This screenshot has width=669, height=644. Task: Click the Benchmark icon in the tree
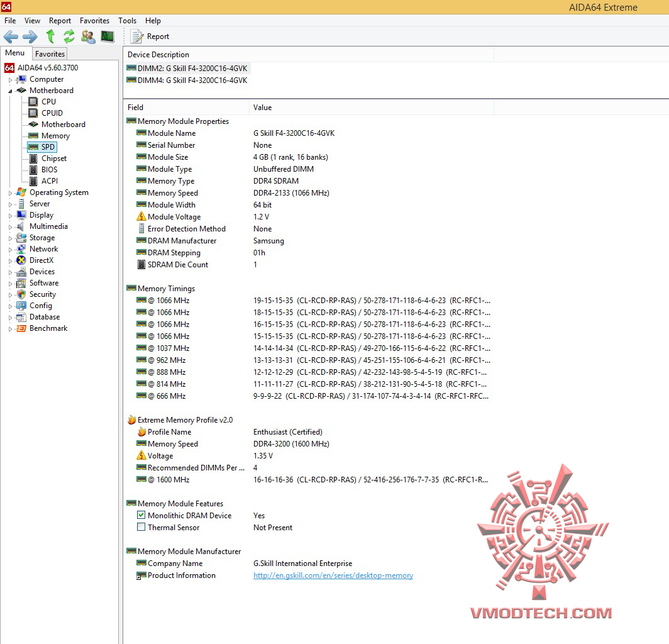click(21, 328)
